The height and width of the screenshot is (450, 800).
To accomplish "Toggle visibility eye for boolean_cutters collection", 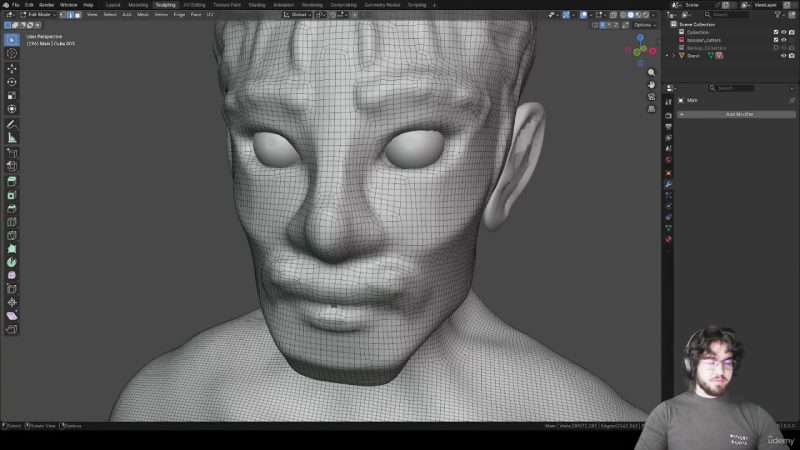I will (784, 39).
